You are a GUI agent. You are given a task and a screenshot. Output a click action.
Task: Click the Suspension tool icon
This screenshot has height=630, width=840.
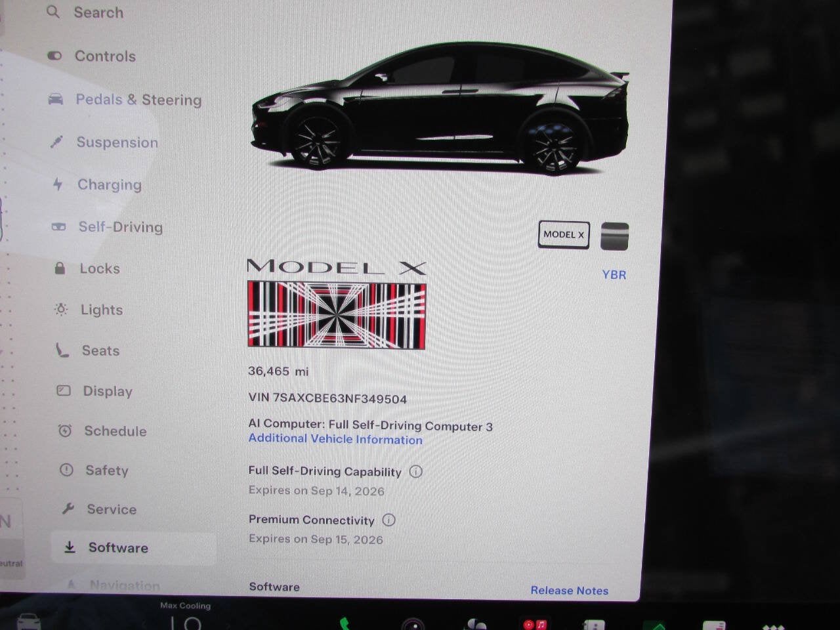click(x=57, y=142)
